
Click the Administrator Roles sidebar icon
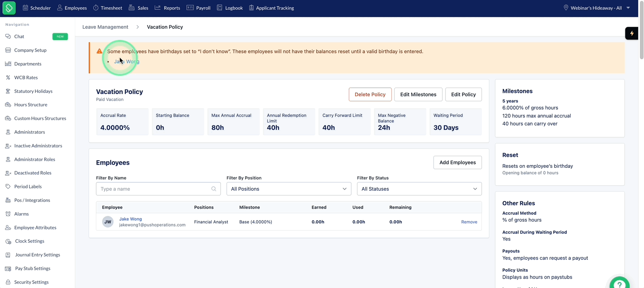8,159
